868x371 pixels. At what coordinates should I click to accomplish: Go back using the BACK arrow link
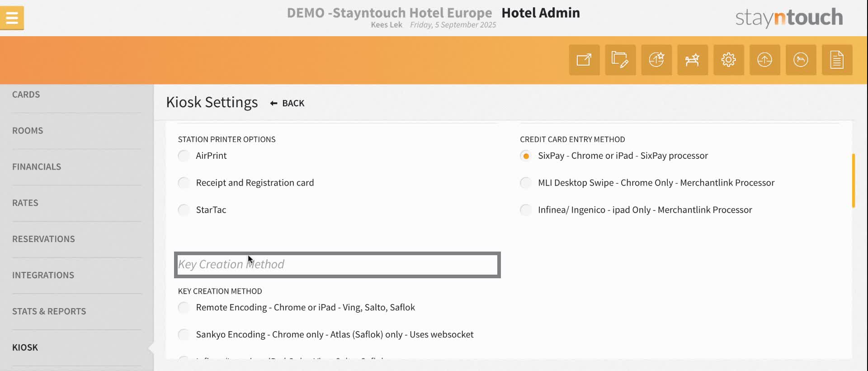[288, 103]
